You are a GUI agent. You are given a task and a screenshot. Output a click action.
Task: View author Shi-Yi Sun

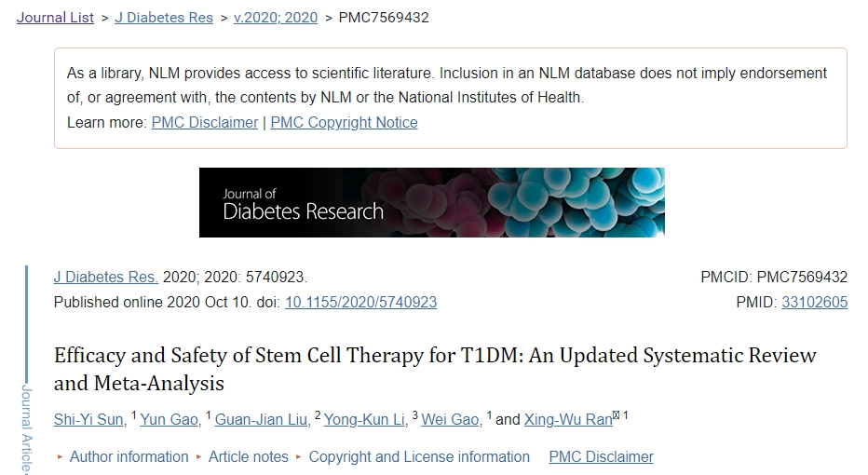88,419
